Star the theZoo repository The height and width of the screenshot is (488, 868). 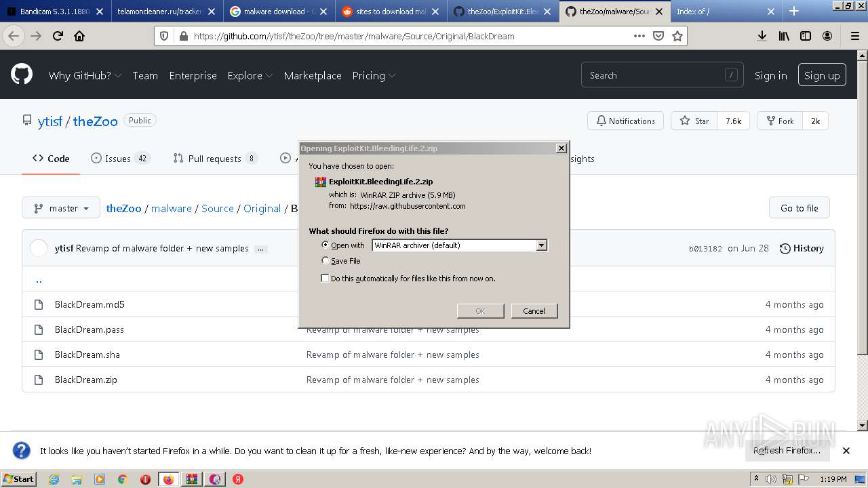point(694,121)
